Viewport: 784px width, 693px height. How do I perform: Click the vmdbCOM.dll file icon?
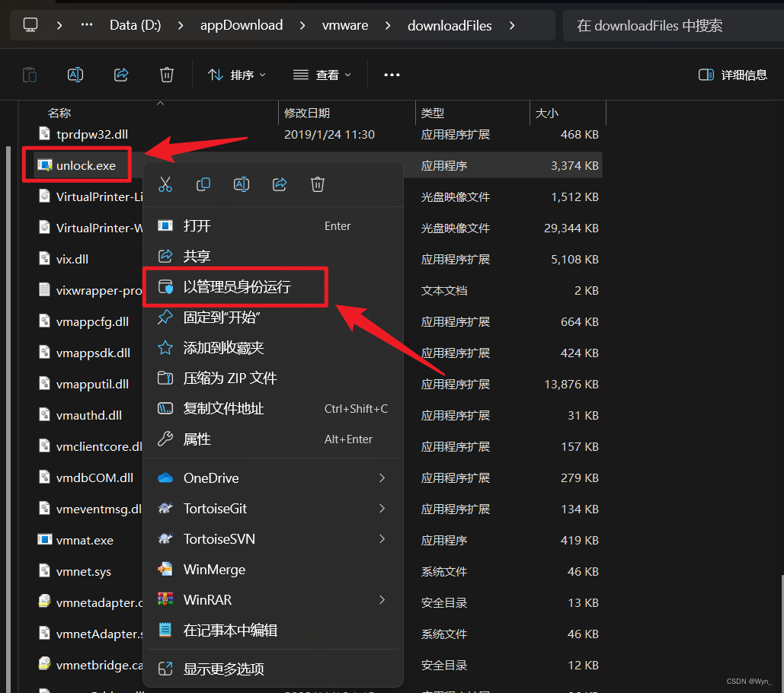coord(44,477)
